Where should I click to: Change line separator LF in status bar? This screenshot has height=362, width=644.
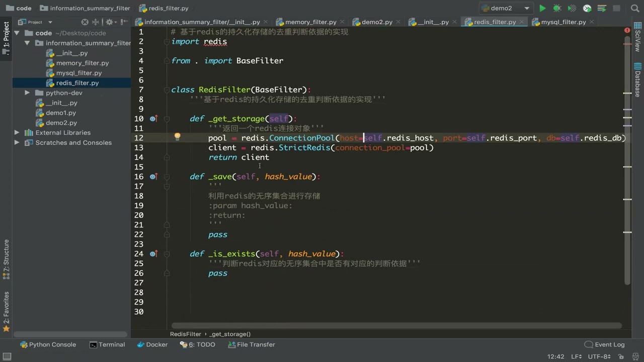577,356
